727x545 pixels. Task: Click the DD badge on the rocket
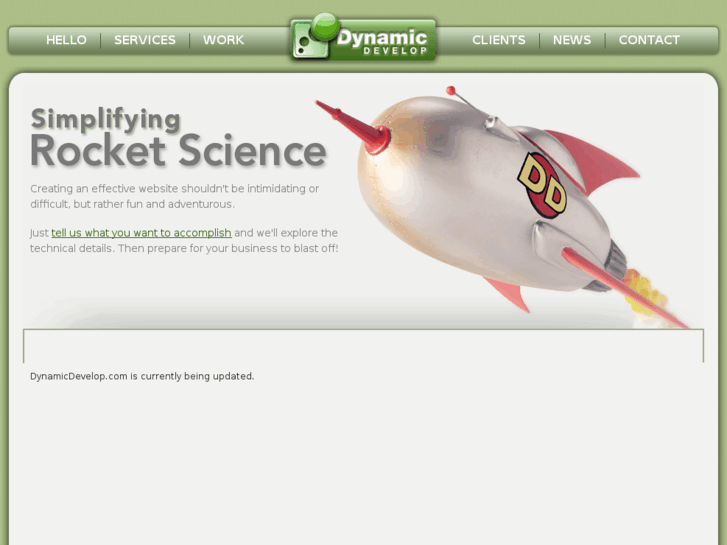point(542,186)
